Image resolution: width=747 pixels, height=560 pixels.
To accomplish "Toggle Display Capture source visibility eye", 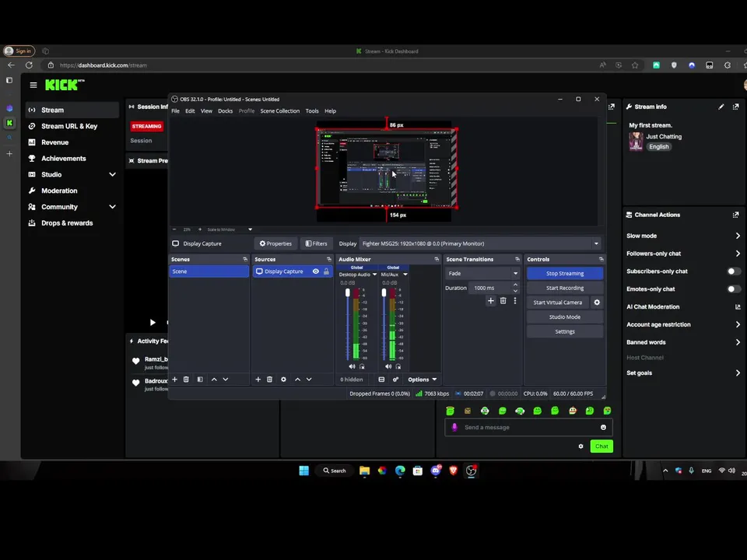I will 315,271.
